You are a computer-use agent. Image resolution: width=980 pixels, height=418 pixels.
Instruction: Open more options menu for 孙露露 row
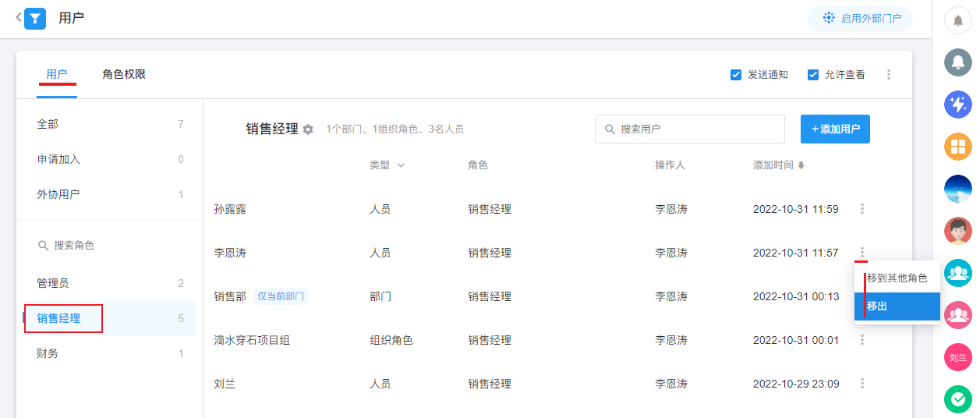[862, 209]
